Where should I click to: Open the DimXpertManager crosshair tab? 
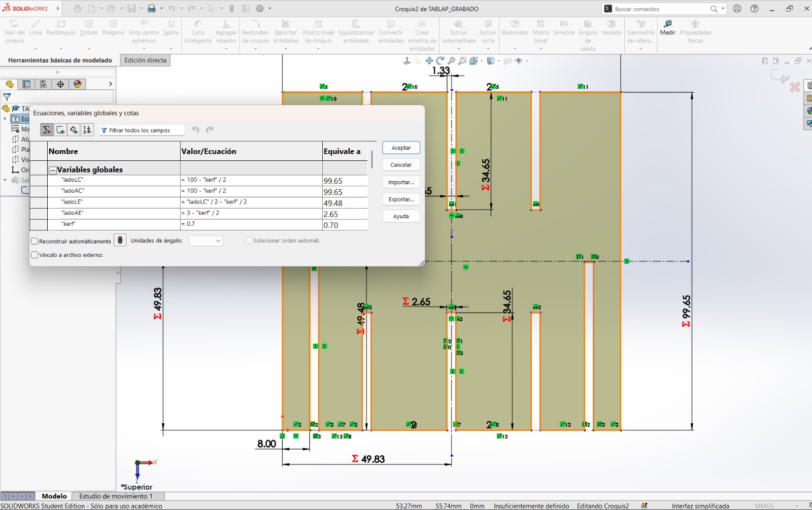(60, 84)
